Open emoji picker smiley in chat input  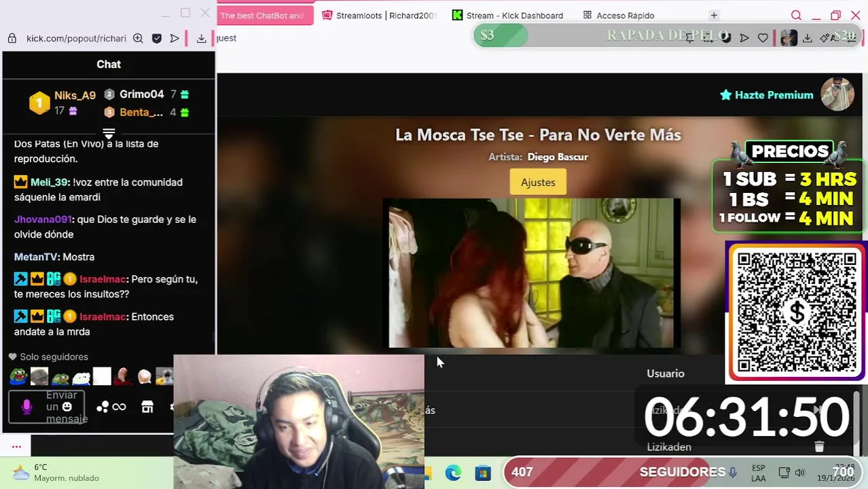point(67,406)
